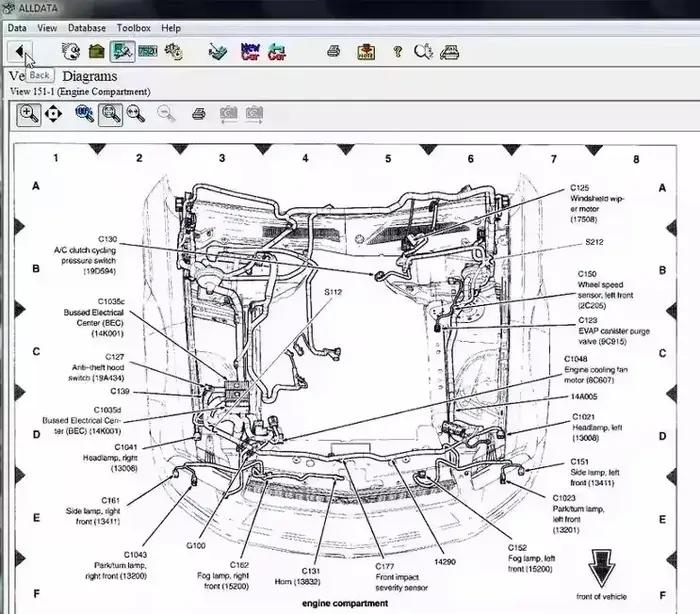Click the question mark icon
This screenshot has height=614, width=700.
click(397, 52)
